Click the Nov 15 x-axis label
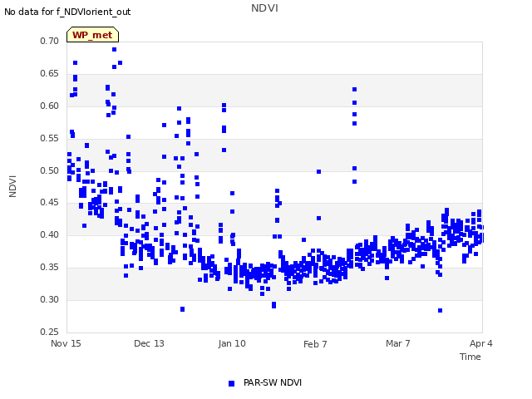Screen dimensions: 532x399 66,343
